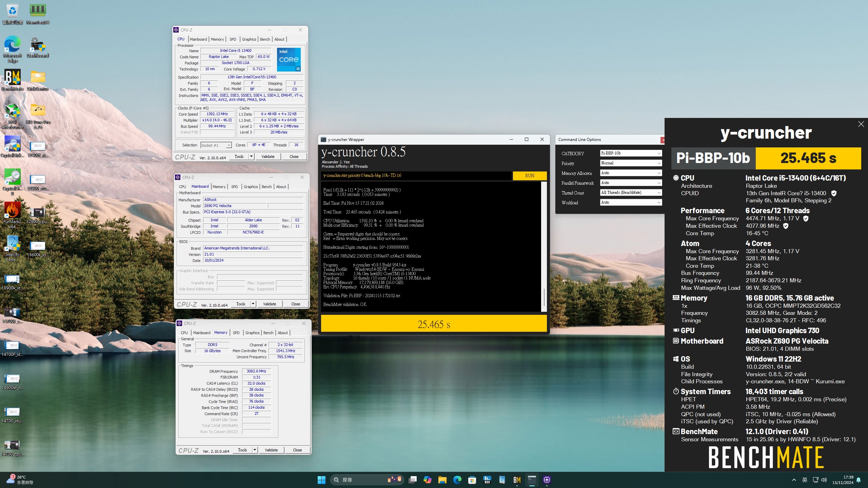The image size is (868, 488).
Task: Open the Windows Start menu
Action: (321, 480)
